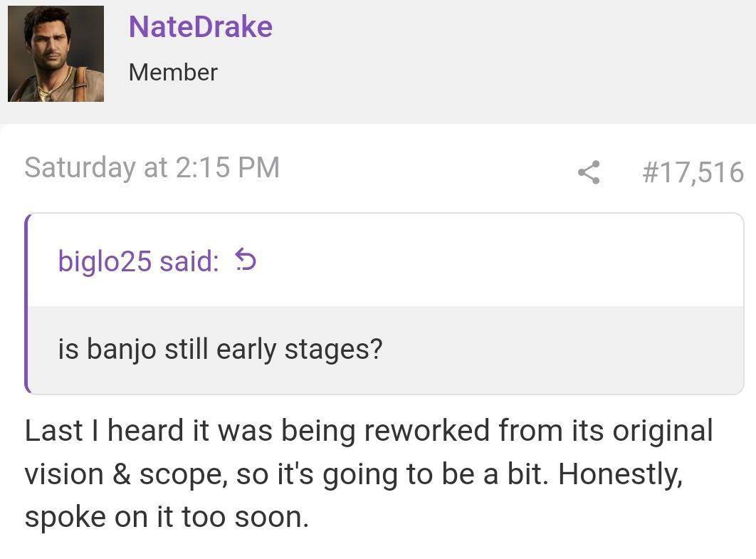Image resolution: width=756 pixels, height=559 pixels.
Task: Click the jump-to-original arrow beside "biglo25 said:"
Action: [x=244, y=261]
